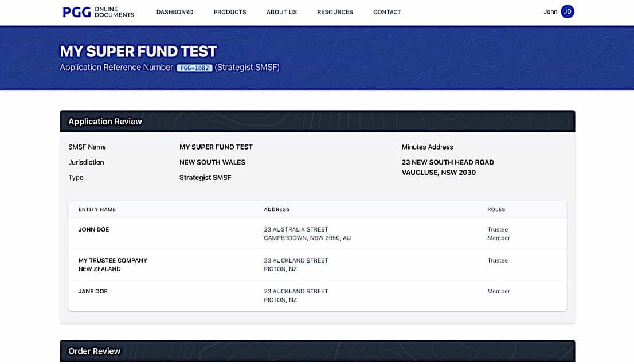This screenshot has width=634, height=364.
Task: Click the MY SUPER FUND TEST title
Action: point(138,51)
